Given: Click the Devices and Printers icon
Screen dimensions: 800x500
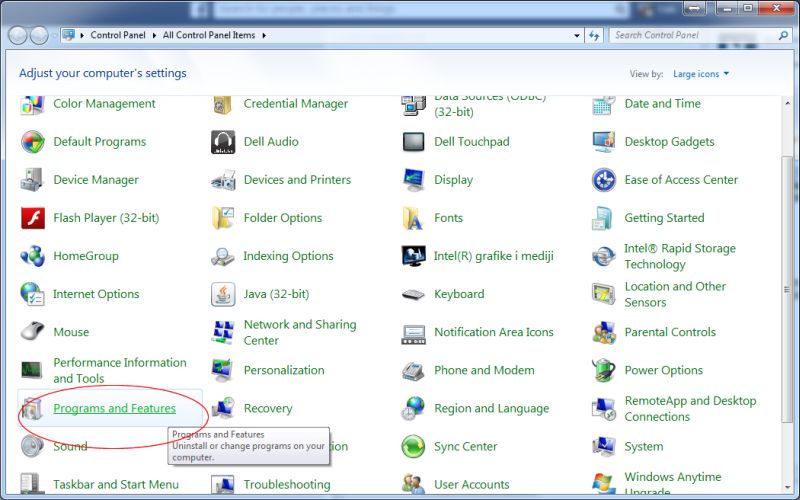Looking at the screenshot, I should click(x=223, y=180).
